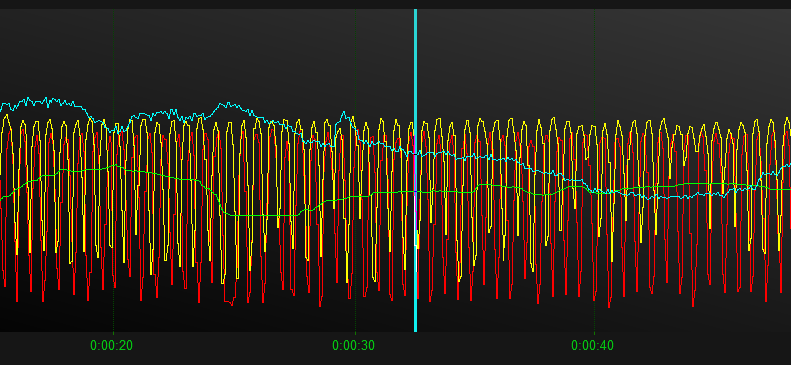
Task: Click the 0:00:40 time label
Action: [592, 346]
